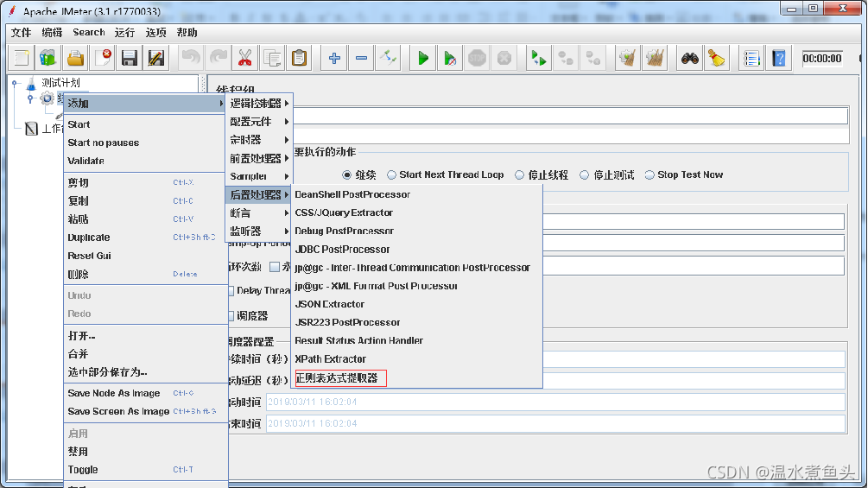Click the Cut scissors icon

245,58
